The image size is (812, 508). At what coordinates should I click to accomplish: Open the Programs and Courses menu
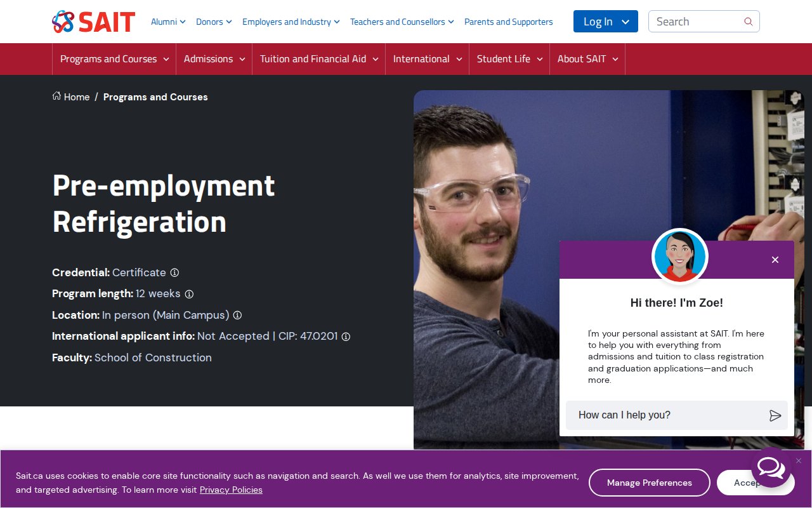point(114,59)
